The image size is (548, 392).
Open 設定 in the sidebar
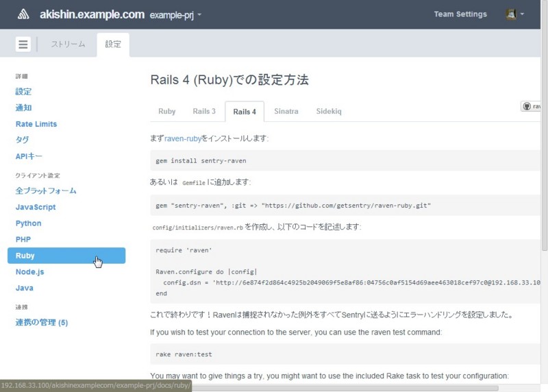[23, 92]
